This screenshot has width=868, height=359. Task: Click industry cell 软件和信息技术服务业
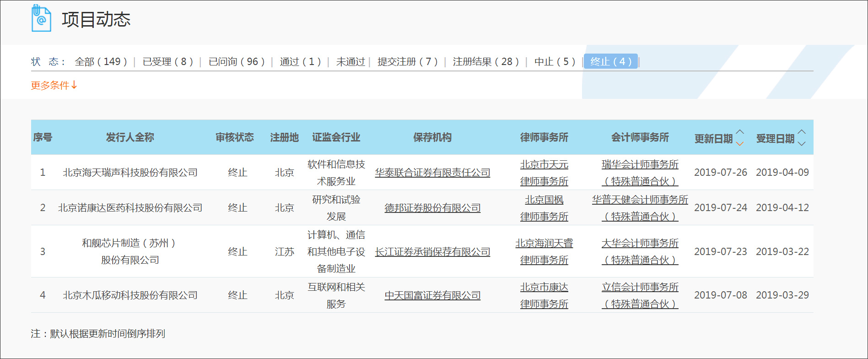tap(336, 173)
